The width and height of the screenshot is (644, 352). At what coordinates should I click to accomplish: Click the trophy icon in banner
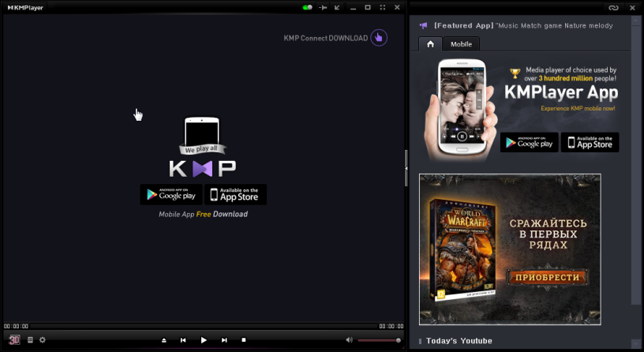click(x=515, y=73)
